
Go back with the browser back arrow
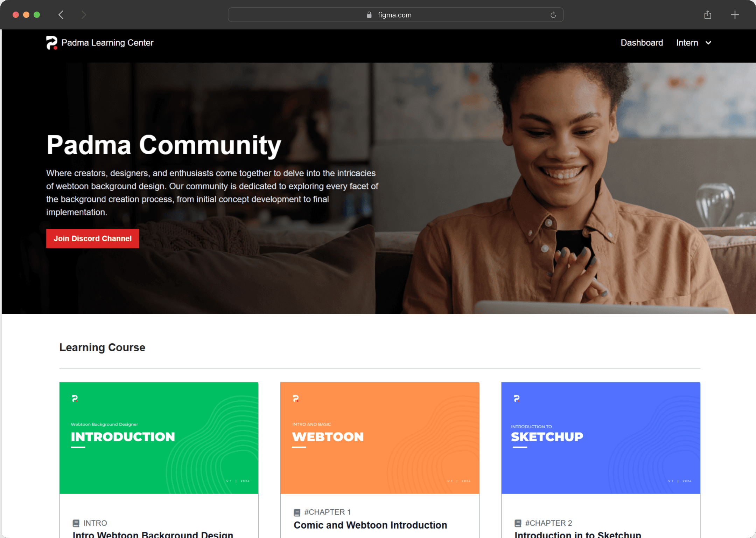coord(61,15)
